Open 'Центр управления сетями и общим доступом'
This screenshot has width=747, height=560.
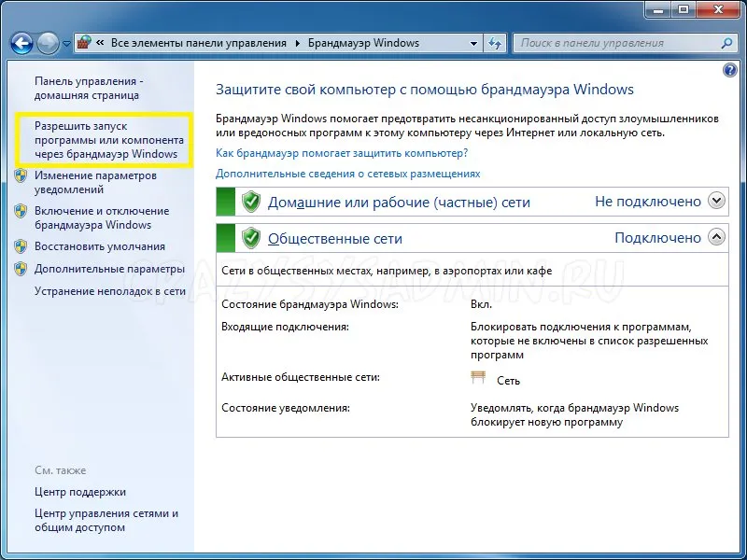(106, 520)
